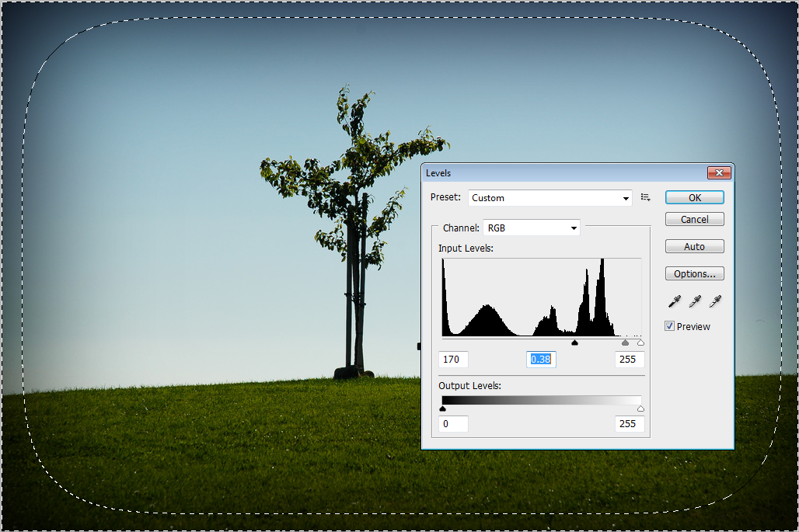Screen dimensions: 799x532
Task: Click the black input levels slider triangle
Action: click(x=575, y=342)
